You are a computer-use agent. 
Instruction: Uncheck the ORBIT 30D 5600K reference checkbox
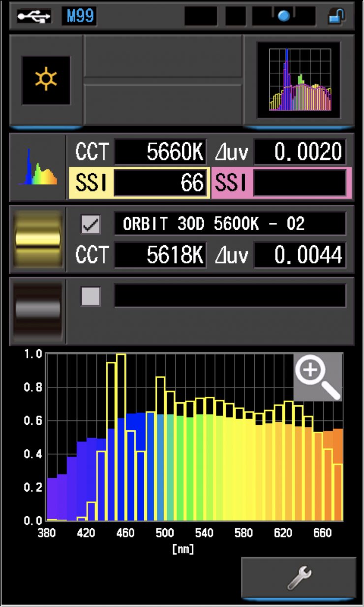coord(91,224)
